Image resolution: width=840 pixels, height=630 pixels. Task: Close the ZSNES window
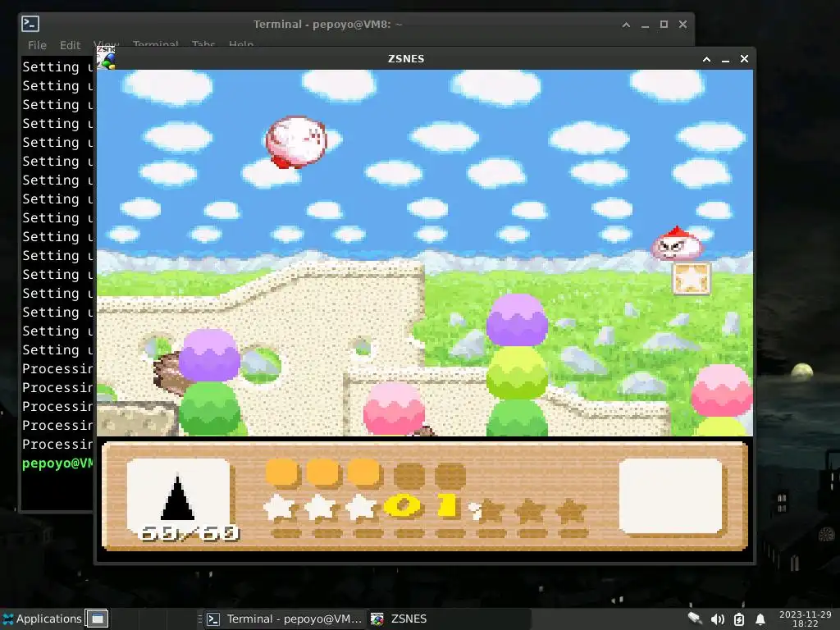[x=744, y=59]
